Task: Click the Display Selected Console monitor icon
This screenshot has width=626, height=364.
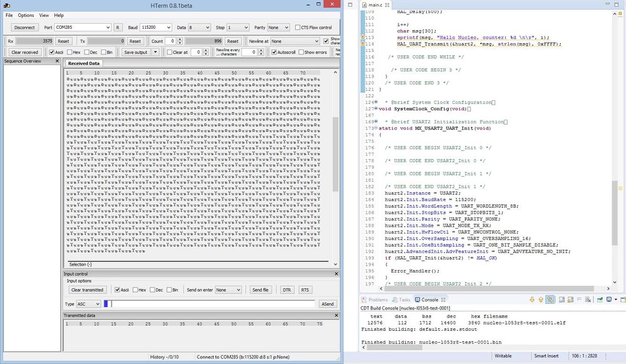Action: click(x=609, y=299)
